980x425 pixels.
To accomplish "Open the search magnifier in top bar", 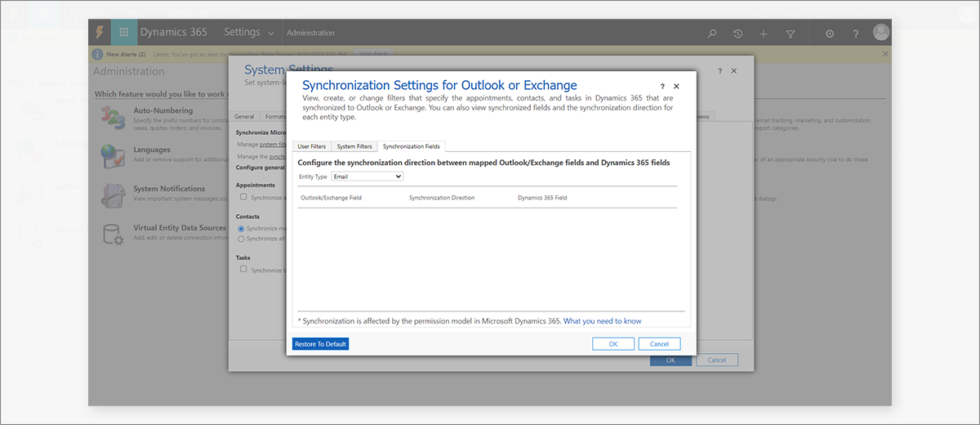I will (712, 34).
